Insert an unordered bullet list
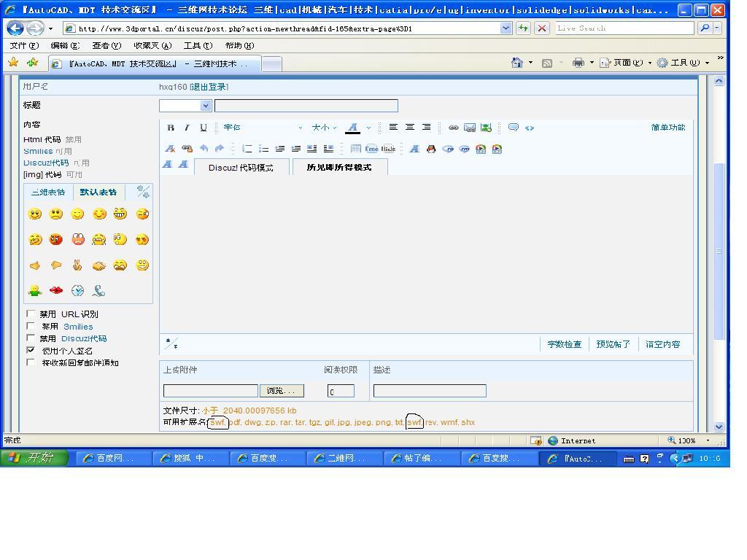 (x=263, y=149)
